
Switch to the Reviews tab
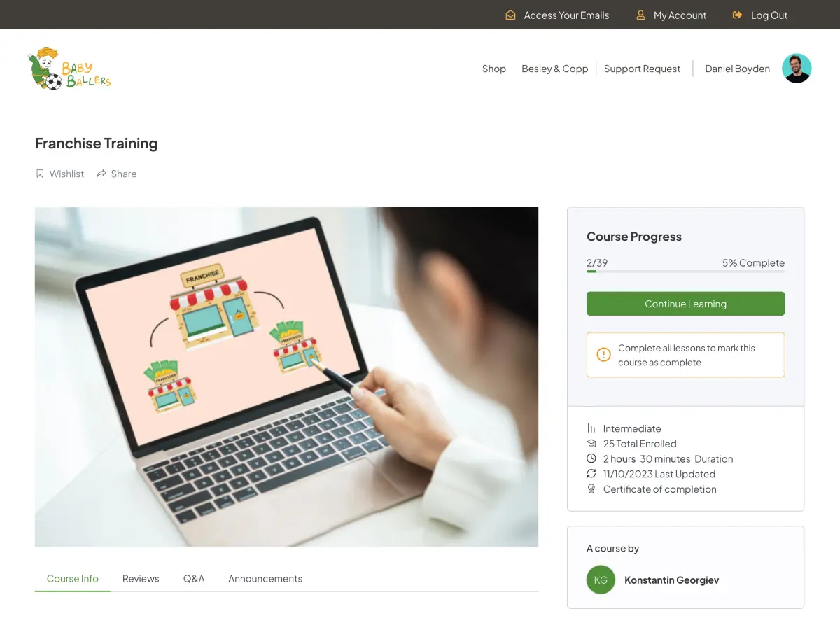[141, 579]
